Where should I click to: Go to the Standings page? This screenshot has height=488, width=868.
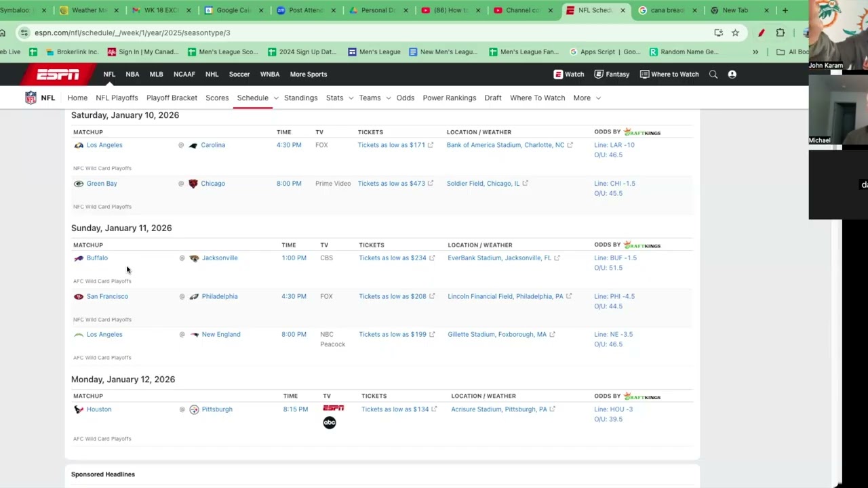[x=300, y=98]
